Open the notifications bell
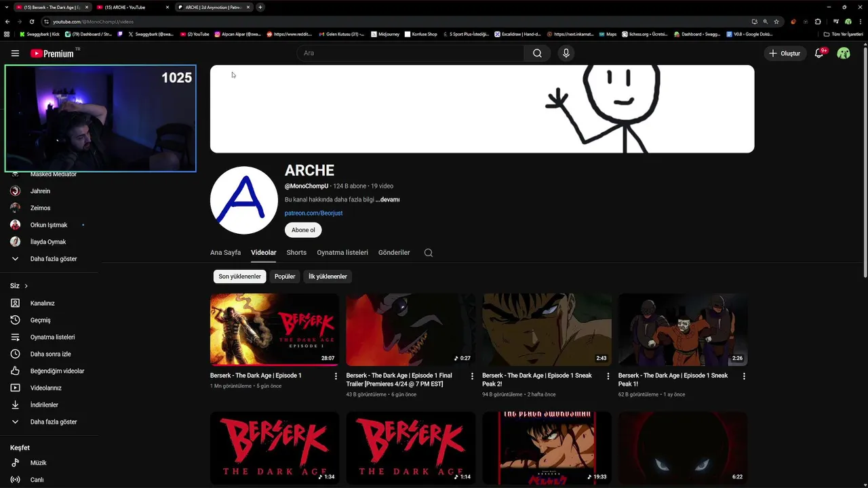Screen dimensions: 868x488 pyautogui.click(x=819, y=53)
